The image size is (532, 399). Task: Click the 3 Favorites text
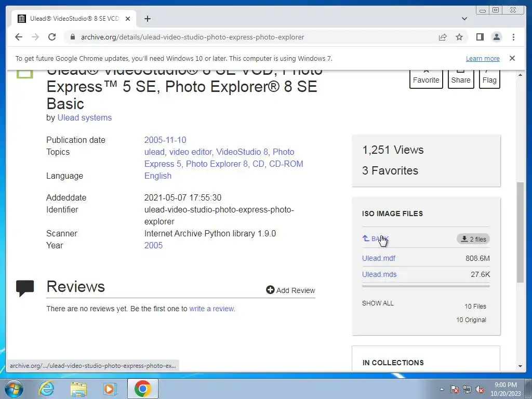click(390, 170)
